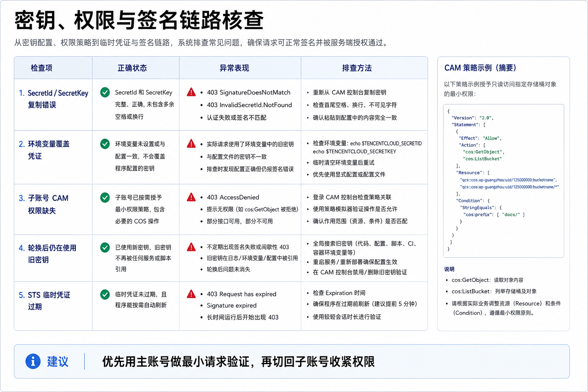Click 在 CAM 控制台禁用/删除旧密钥验证
This screenshot has width=588, height=392.
[360, 272]
